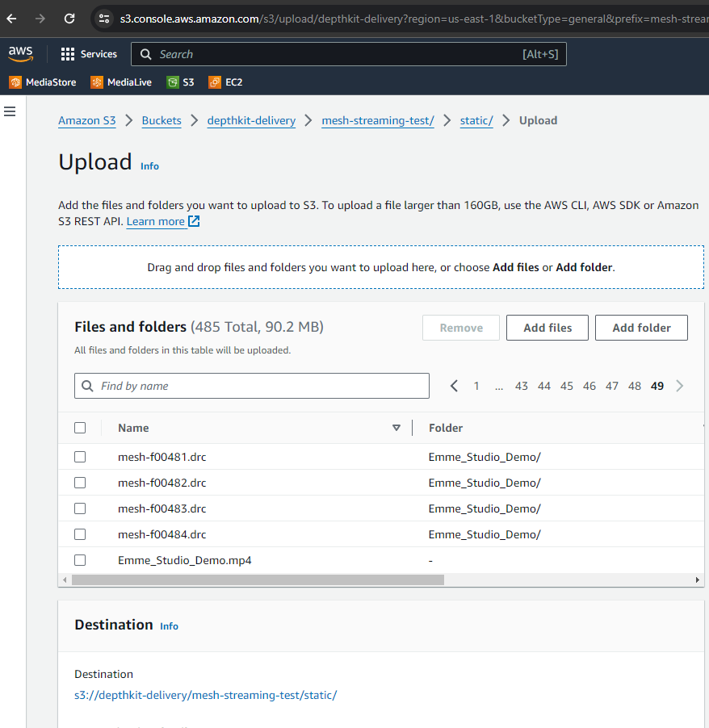
Task: Select current page 49 in pagination
Action: 657,386
